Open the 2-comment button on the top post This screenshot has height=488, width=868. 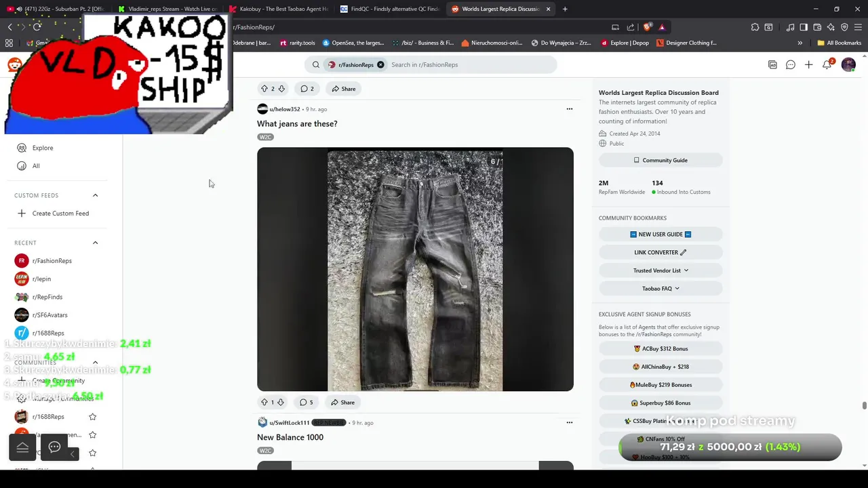click(307, 89)
